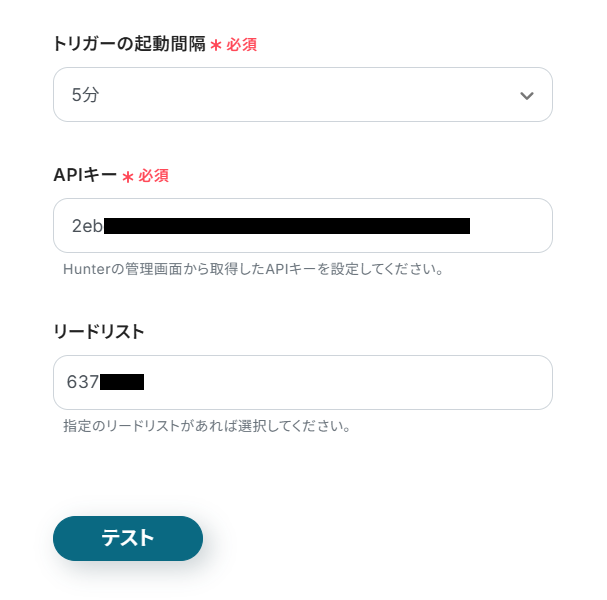Click the masked portion of the API key
Screen dimensions: 607x600
click(x=287, y=226)
